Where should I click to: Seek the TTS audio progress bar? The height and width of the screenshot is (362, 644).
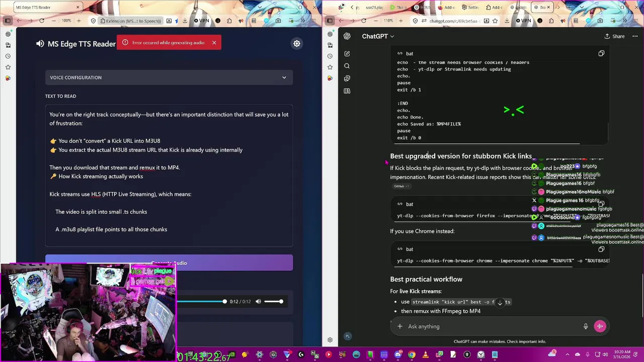[x=201, y=302]
